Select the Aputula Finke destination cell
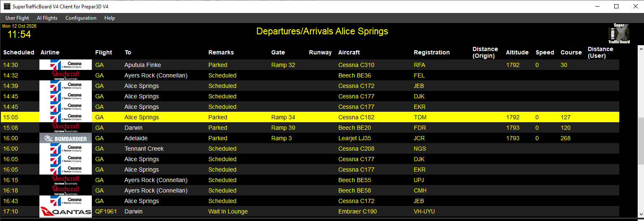The image size is (644, 221). 143,65
